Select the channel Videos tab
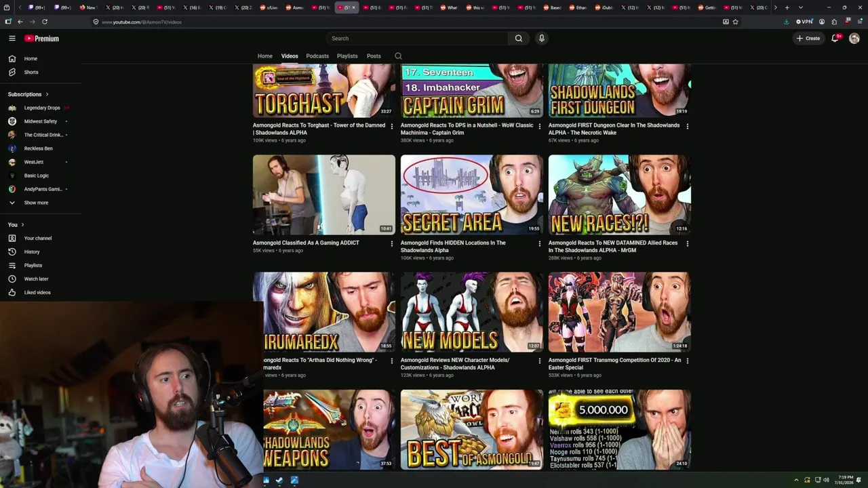This screenshot has width=868, height=488. coord(290,56)
